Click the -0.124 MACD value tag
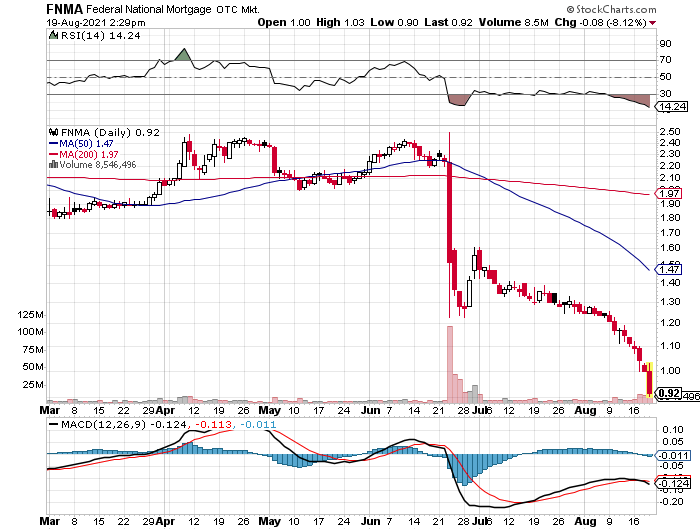This screenshot has width=700, height=530. pyautogui.click(x=672, y=484)
